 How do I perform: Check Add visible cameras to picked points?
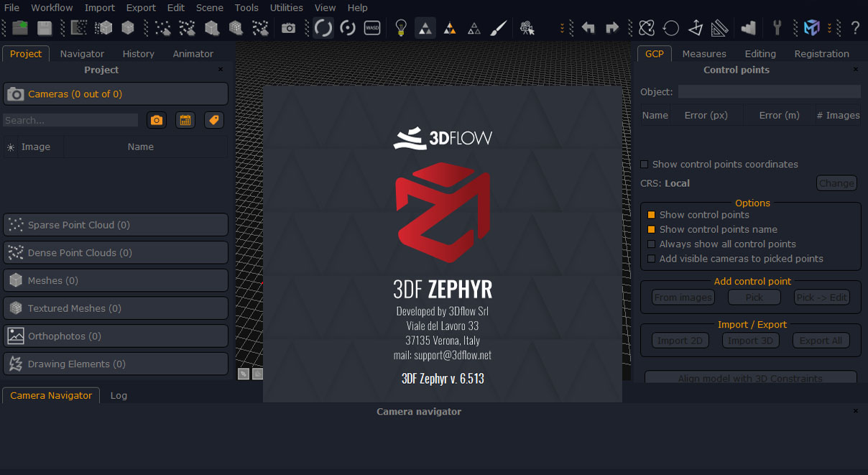(652, 259)
